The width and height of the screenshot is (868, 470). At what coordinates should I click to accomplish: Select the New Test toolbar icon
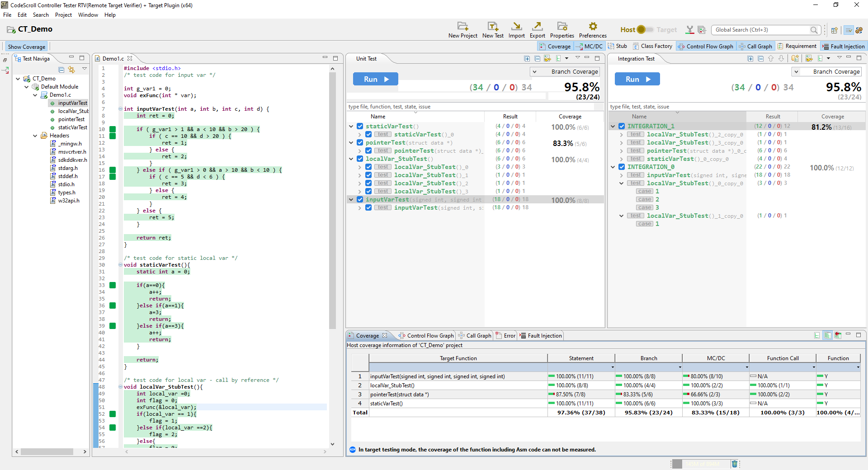(x=493, y=29)
